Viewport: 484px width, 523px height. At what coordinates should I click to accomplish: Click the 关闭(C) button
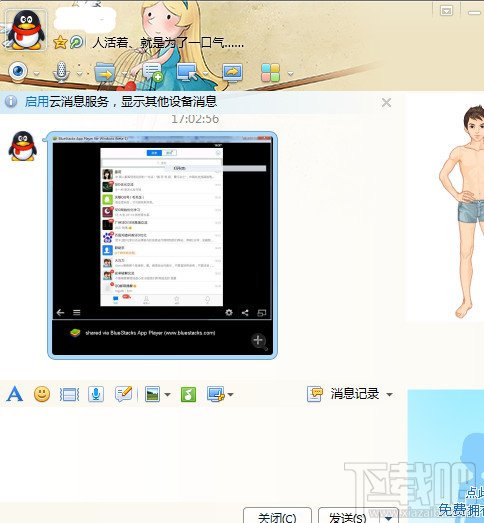(x=277, y=516)
